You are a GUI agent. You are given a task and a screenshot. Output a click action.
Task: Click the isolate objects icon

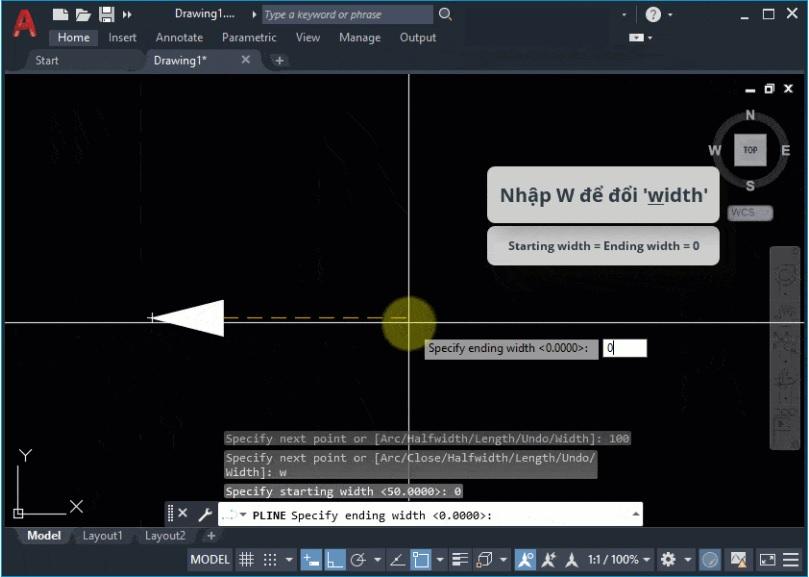(x=738, y=559)
